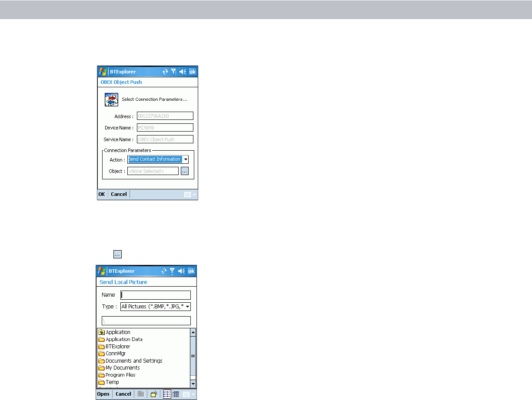This screenshot has width=532, height=400.
Task: Tap speaker volume icon in OBEX Object Push screen
Action: [x=183, y=72]
